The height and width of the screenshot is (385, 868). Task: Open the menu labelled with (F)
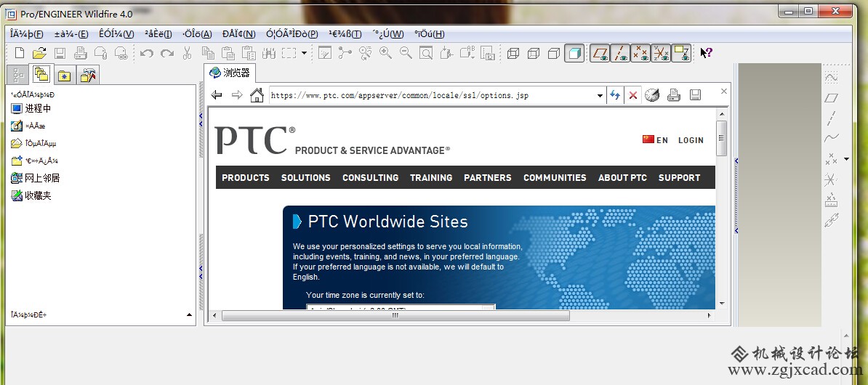click(x=27, y=33)
